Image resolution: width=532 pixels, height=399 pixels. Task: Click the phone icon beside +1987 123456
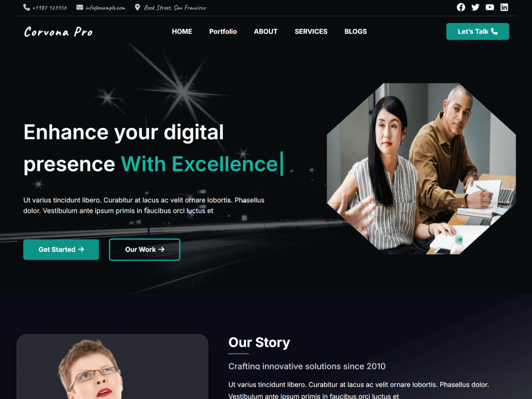[27, 8]
